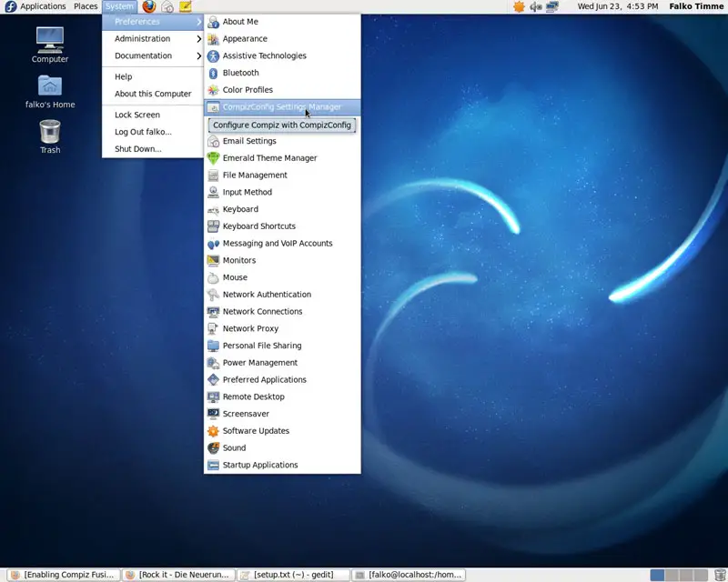Open About Me preferences
The width and height of the screenshot is (728, 582).
[282, 21]
